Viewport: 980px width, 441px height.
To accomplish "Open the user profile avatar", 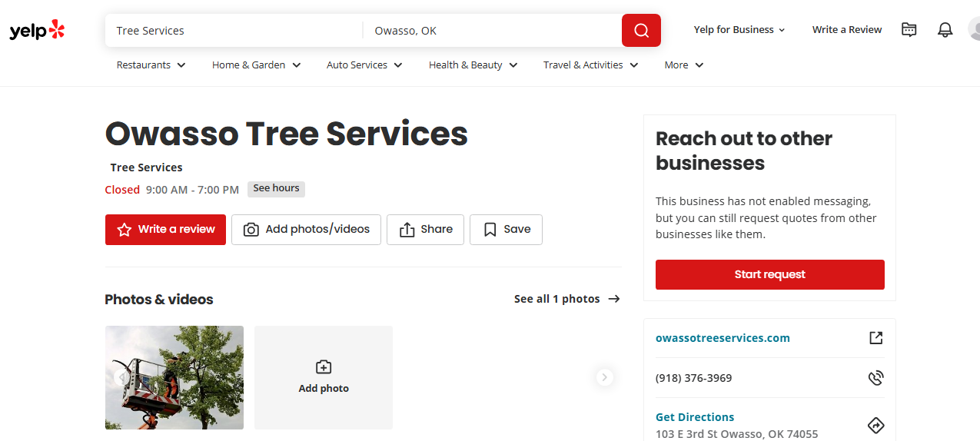I will point(974,30).
